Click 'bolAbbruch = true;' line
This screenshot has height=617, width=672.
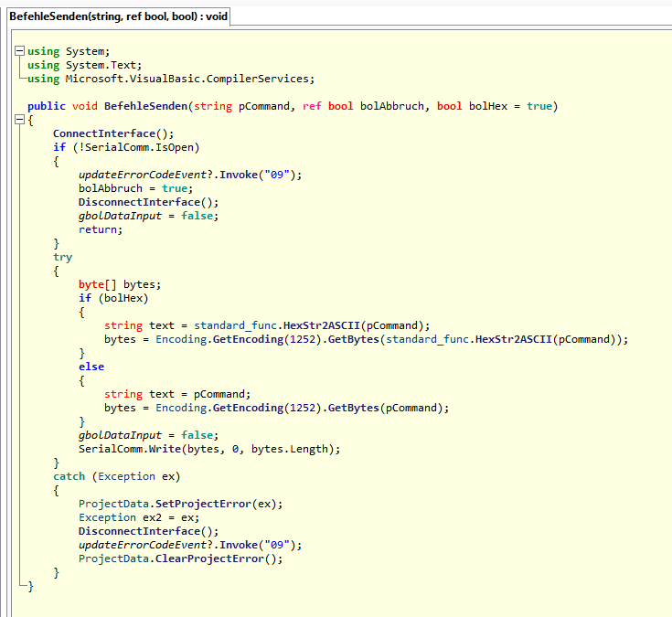pyautogui.click(x=136, y=188)
